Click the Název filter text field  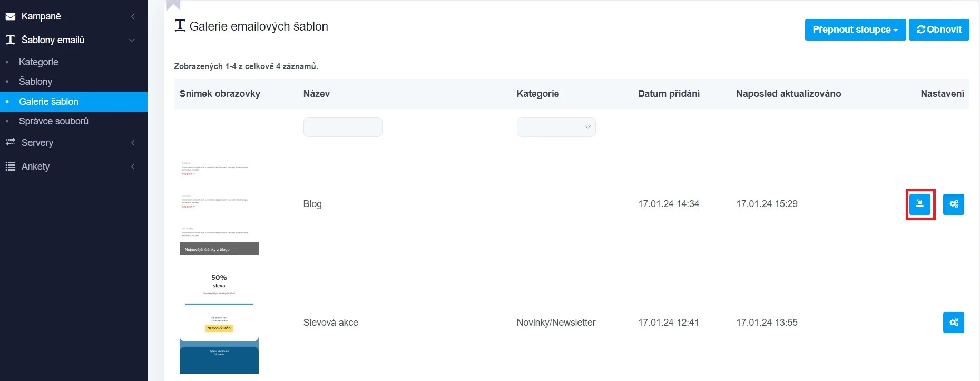[342, 127]
